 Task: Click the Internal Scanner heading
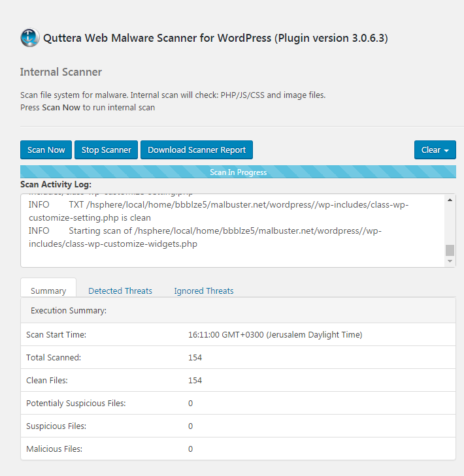click(61, 72)
